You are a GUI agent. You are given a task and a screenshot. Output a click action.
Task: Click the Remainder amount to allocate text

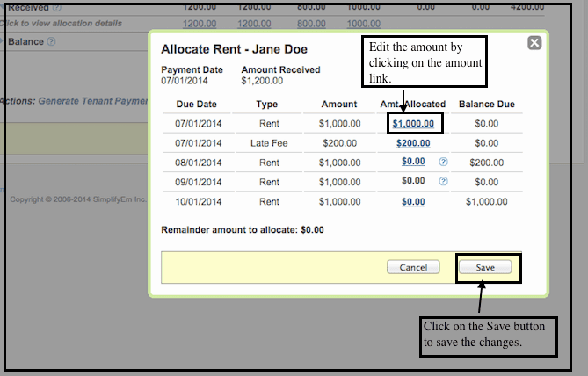coord(243,230)
